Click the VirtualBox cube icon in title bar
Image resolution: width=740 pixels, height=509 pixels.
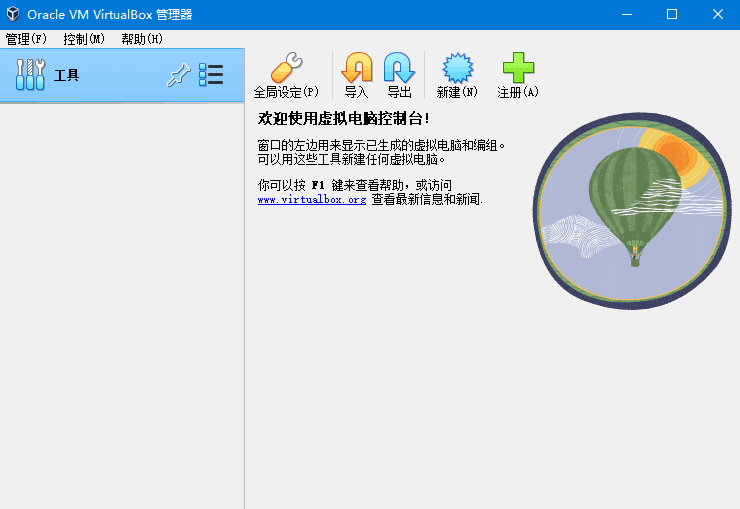coord(13,14)
